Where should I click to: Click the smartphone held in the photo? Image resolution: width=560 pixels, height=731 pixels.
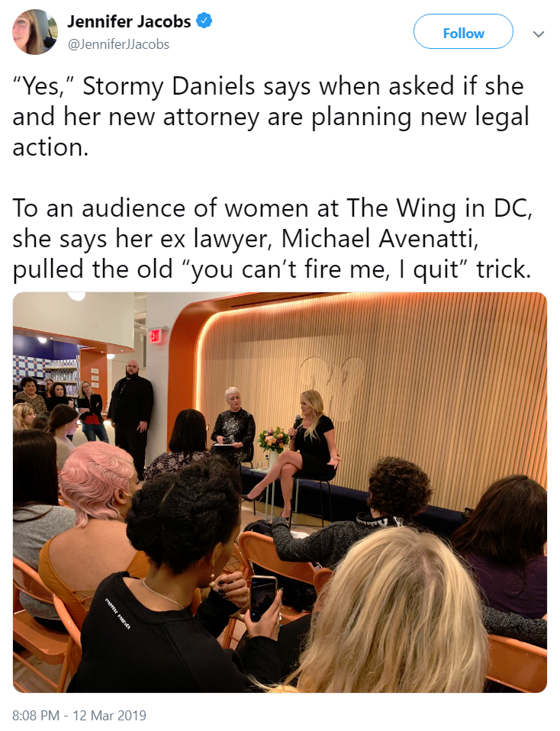click(263, 597)
